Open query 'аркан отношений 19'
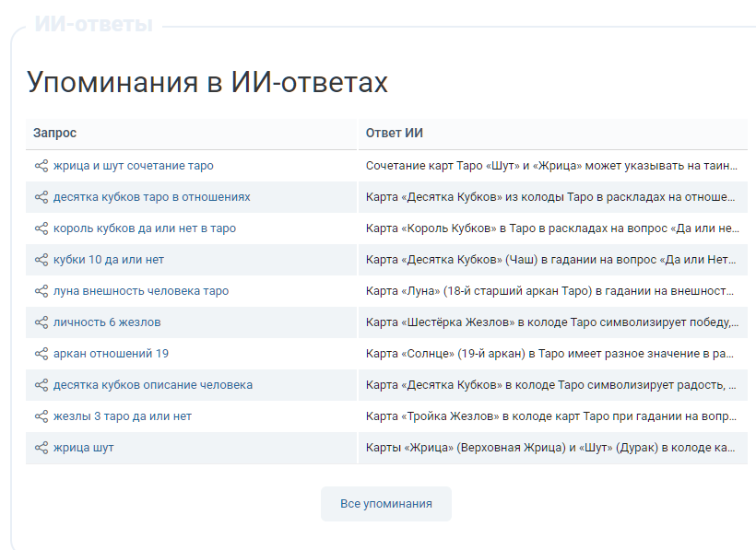Screen dimensions: 756x550 (x=111, y=354)
